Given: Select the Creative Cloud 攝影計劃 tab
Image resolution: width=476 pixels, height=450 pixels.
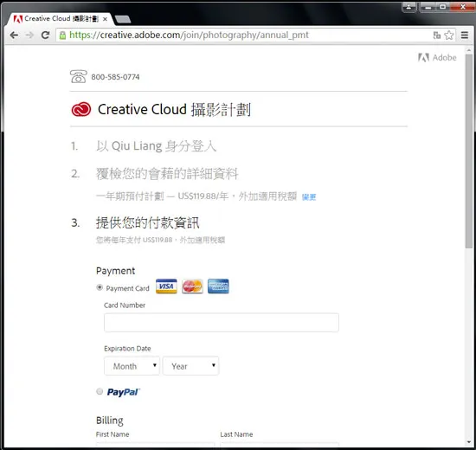Looking at the screenshot, I should (60, 19).
